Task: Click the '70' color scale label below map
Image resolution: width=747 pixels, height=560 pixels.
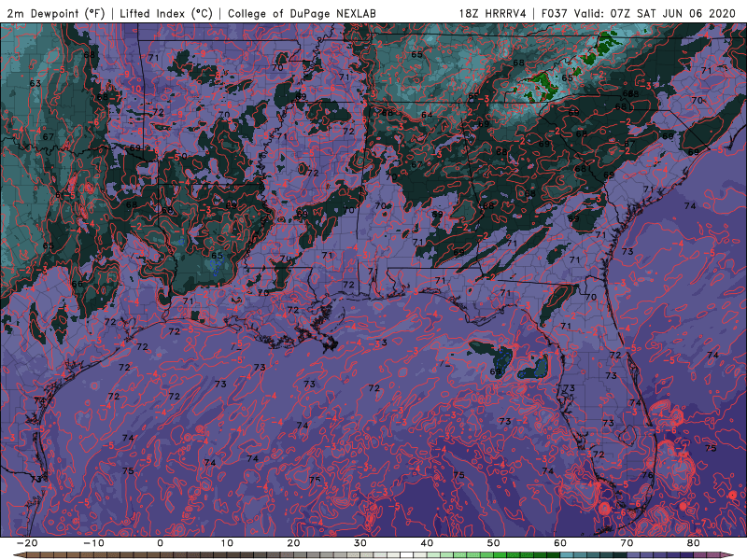Action: coord(627,543)
